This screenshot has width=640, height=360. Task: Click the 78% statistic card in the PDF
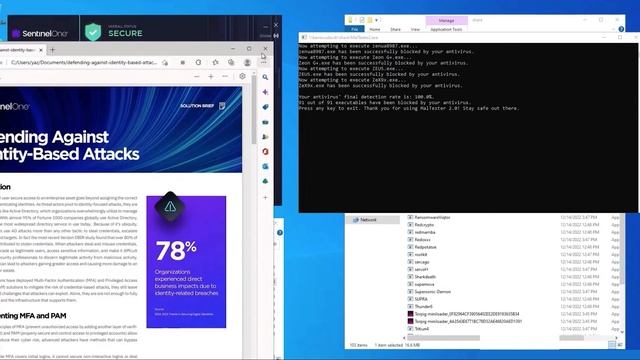(x=186, y=262)
